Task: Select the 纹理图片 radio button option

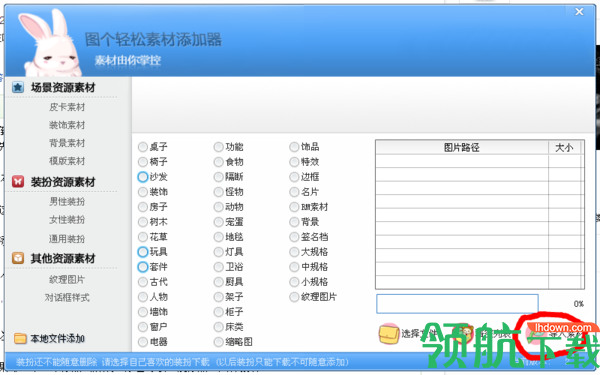Action: tap(294, 297)
